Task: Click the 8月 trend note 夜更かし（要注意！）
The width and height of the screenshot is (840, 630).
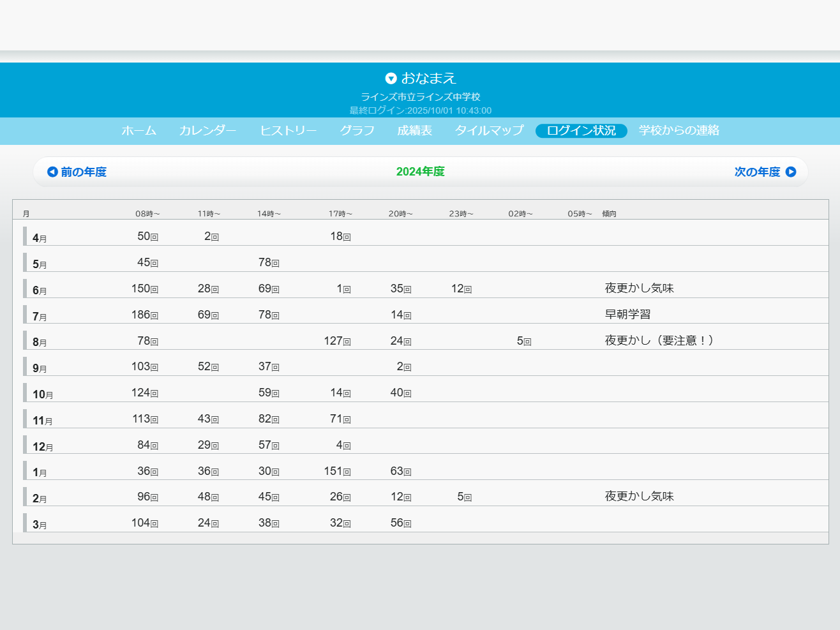Action: click(659, 341)
